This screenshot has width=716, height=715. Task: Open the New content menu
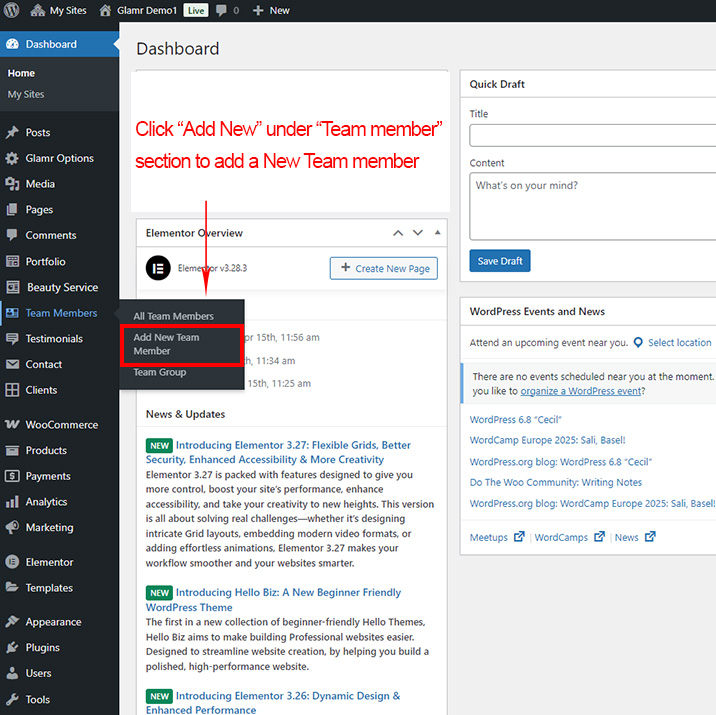coord(271,10)
